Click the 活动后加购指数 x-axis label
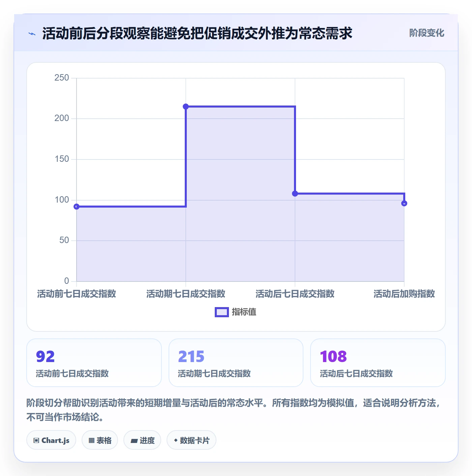This screenshot has height=476, width=472. point(404,294)
